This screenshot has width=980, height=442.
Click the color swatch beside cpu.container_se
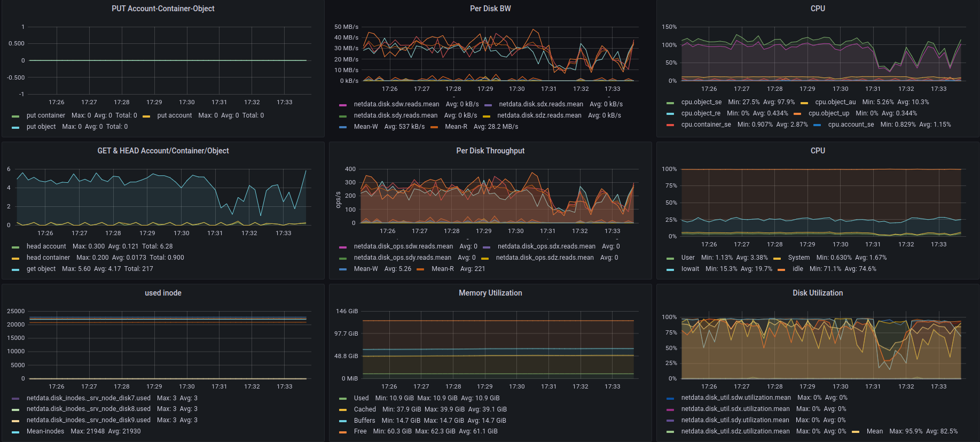[670, 125]
